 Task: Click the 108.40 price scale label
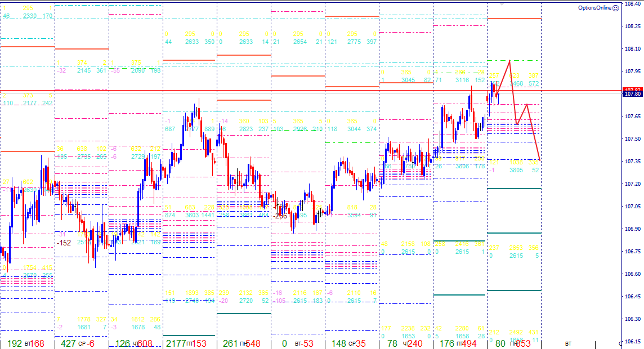click(x=633, y=4)
